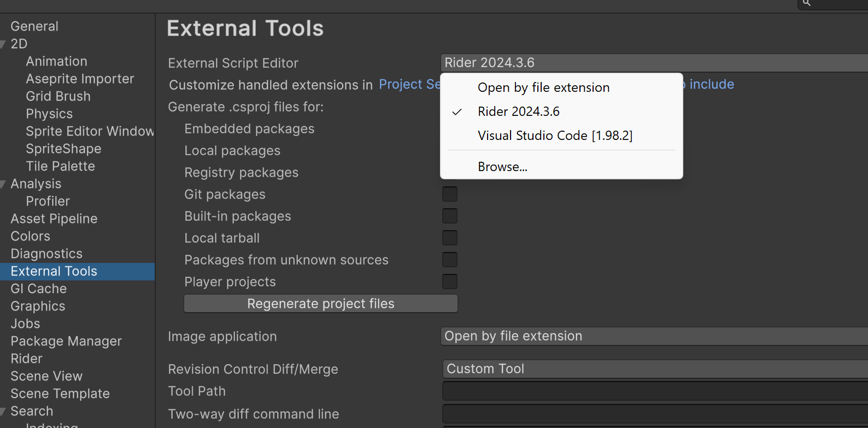Select Package Manager
Viewport: 868px width, 428px height.
tap(66, 341)
